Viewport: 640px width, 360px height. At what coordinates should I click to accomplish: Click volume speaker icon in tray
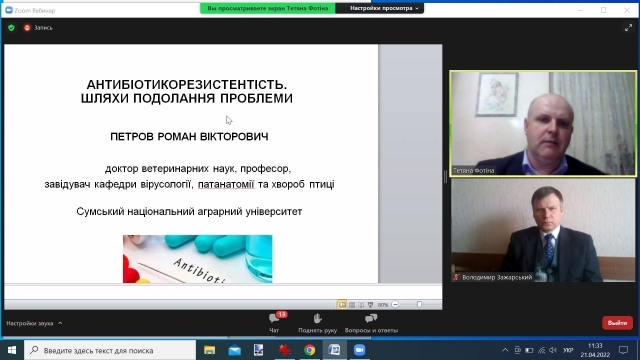(x=553, y=350)
